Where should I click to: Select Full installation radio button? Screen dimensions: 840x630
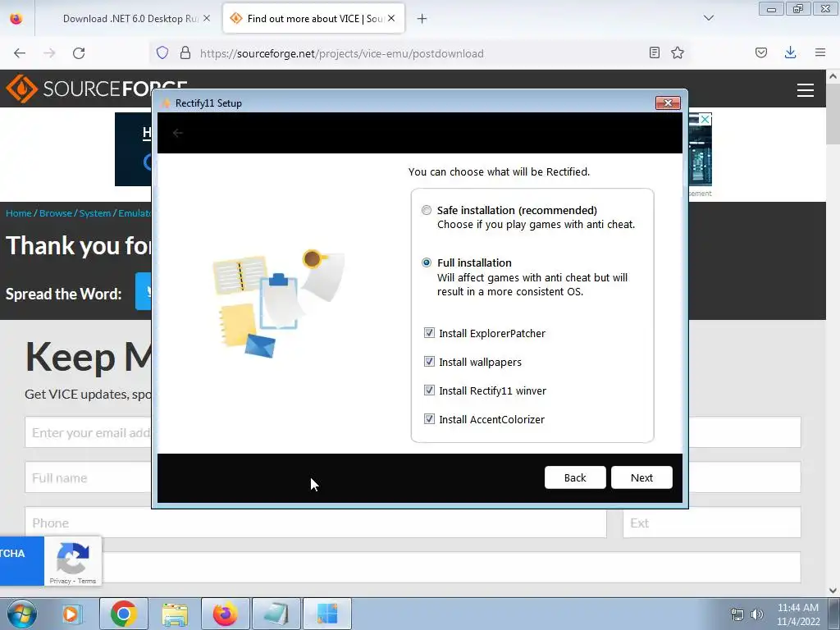[427, 262]
